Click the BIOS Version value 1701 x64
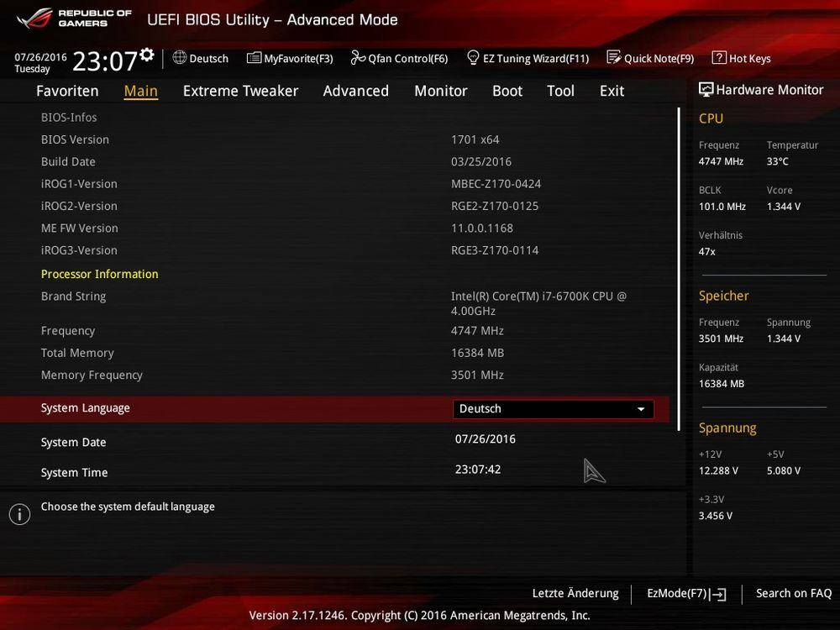 (x=475, y=139)
